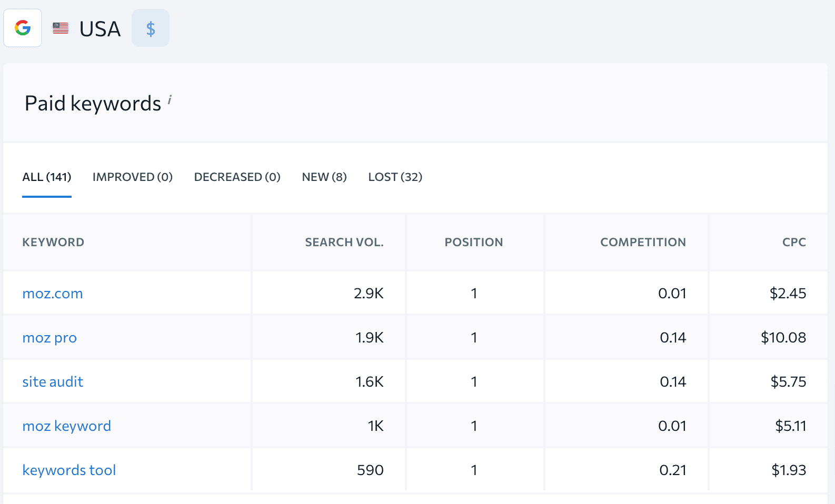Click the Google search engine icon
This screenshot has width=835, height=504.
click(x=23, y=28)
